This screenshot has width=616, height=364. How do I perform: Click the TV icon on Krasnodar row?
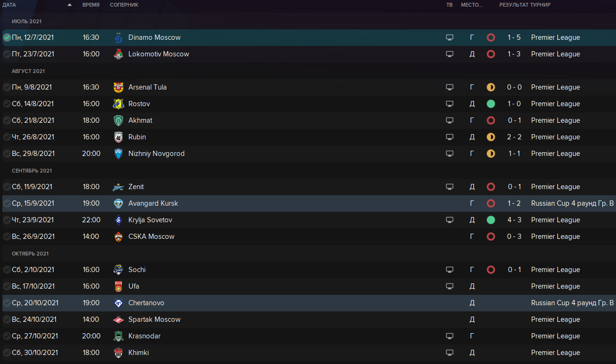pos(450,337)
